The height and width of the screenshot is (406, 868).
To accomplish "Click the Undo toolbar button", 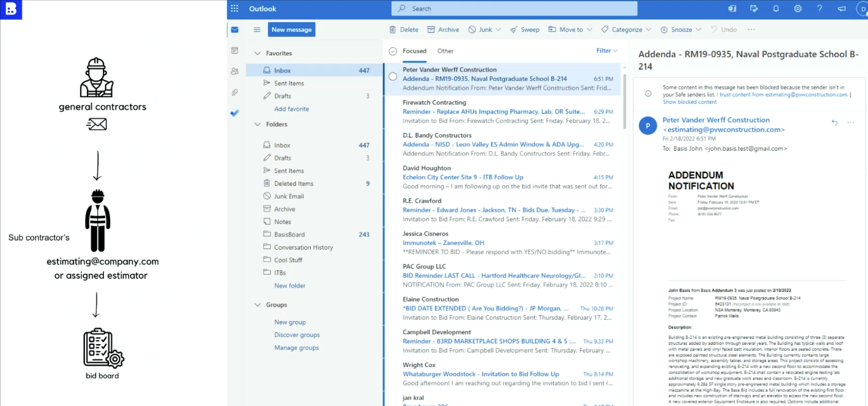I will [x=724, y=30].
